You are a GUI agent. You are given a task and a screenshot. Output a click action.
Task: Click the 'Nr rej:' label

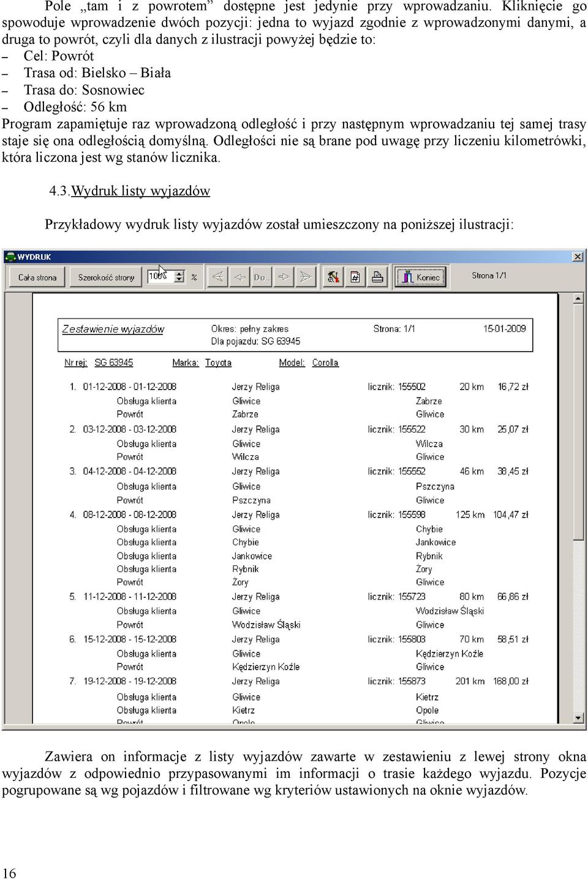click(x=76, y=363)
